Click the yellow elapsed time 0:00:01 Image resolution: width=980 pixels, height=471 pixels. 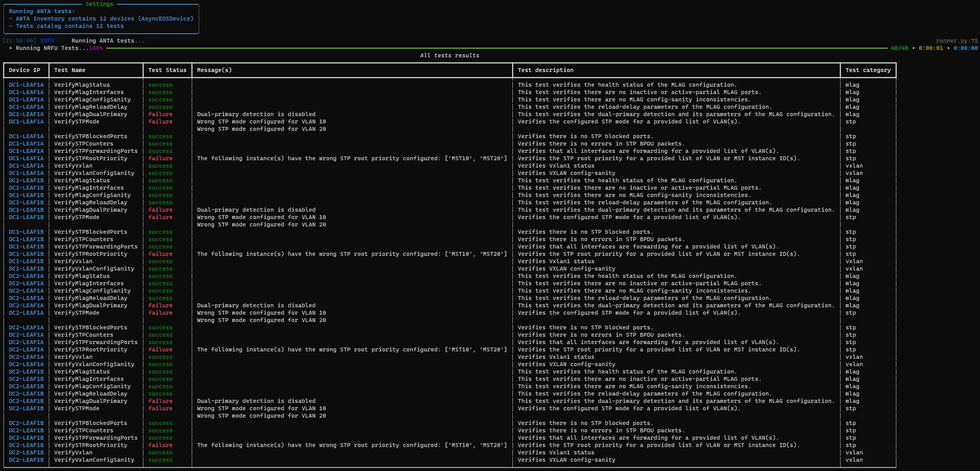click(x=931, y=48)
